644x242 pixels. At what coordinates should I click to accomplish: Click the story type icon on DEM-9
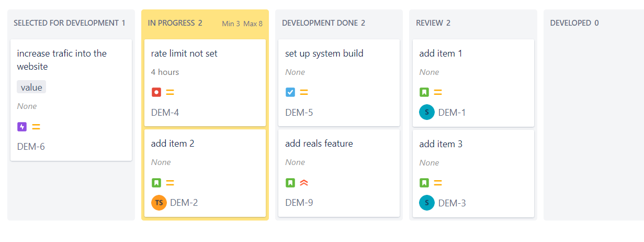290,183
